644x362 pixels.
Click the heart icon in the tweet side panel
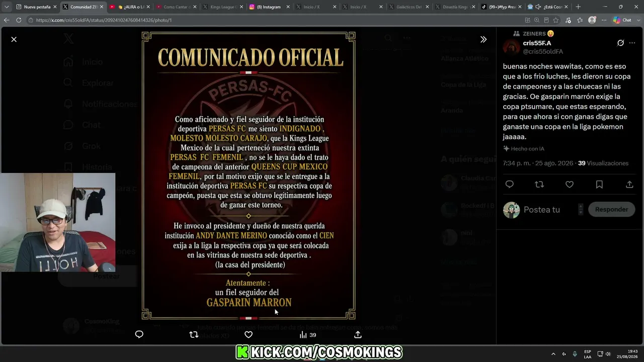[570, 185]
